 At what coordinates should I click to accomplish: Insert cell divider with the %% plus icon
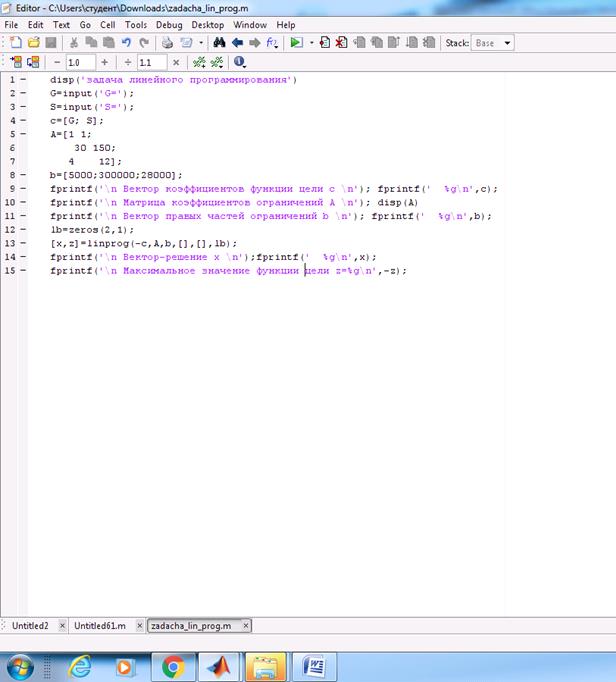(x=199, y=62)
